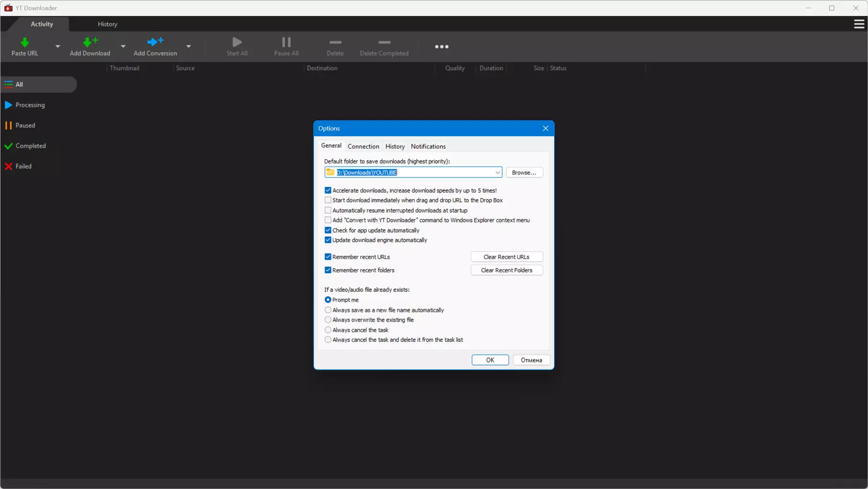
Task: Open the Notifications tab in Options
Action: point(428,146)
